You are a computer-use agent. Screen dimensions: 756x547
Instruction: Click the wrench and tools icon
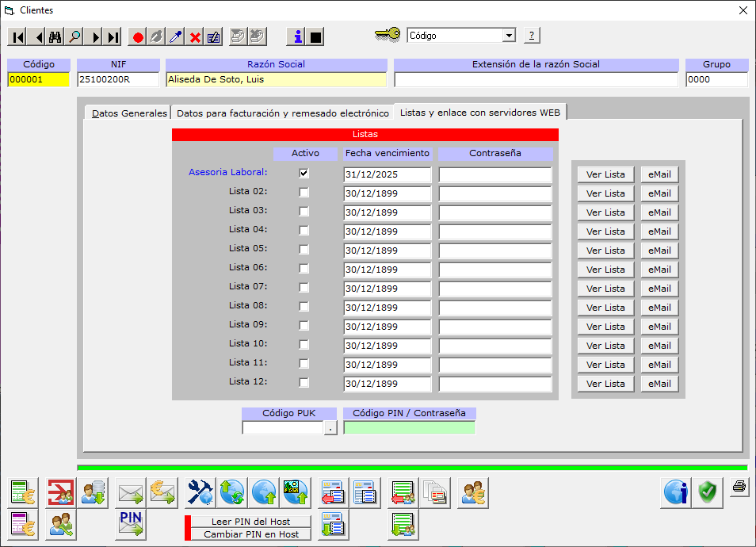tap(200, 492)
